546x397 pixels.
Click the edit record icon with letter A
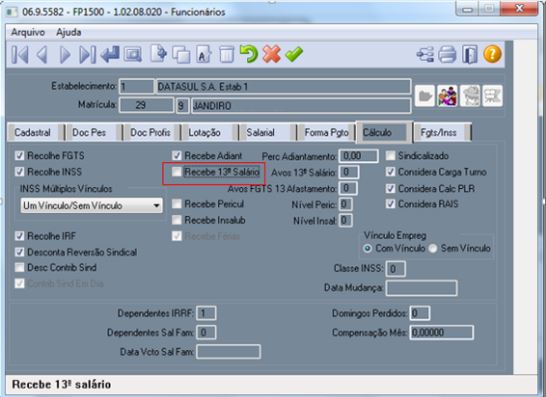pos(203,54)
